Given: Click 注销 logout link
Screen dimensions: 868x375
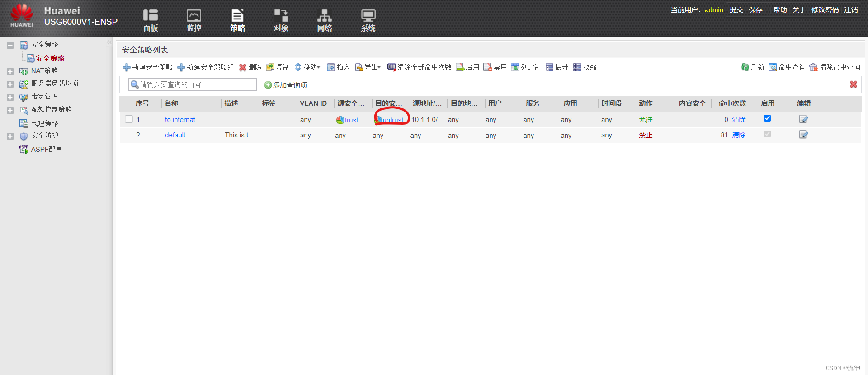Looking at the screenshot, I should (x=851, y=9).
